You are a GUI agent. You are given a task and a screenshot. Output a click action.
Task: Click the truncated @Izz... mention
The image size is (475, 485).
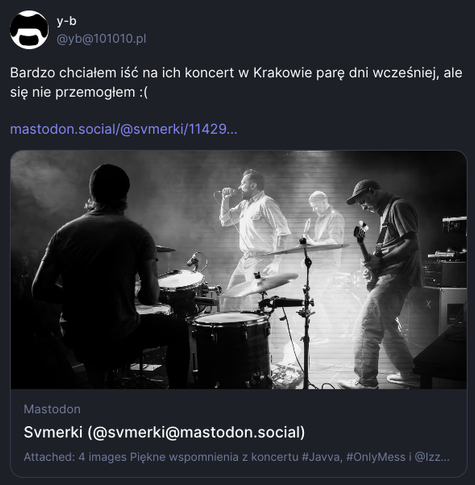coord(432,457)
